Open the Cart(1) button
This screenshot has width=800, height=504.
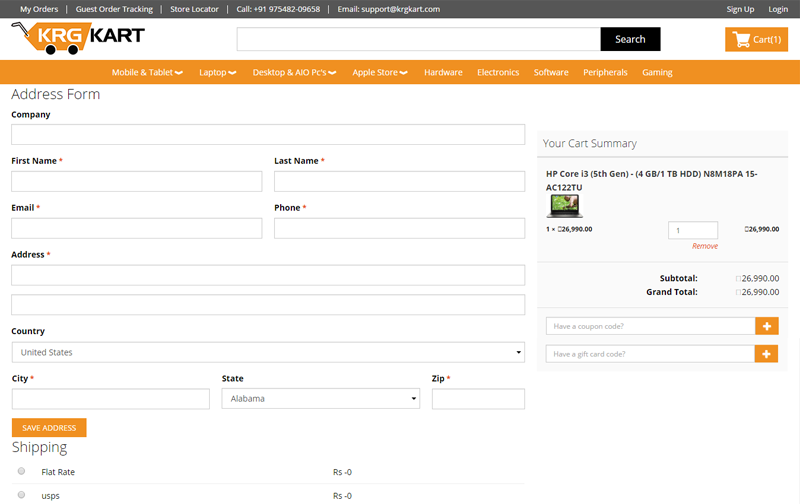coord(756,39)
